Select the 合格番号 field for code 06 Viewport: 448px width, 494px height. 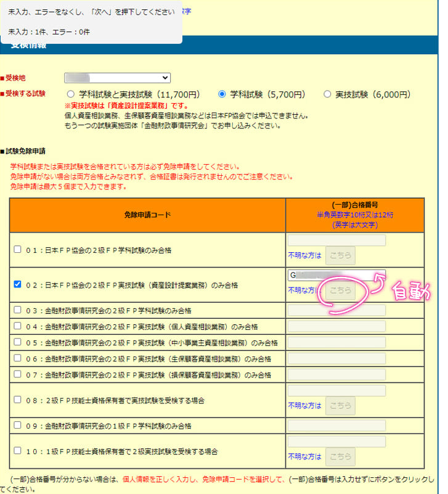click(x=336, y=358)
